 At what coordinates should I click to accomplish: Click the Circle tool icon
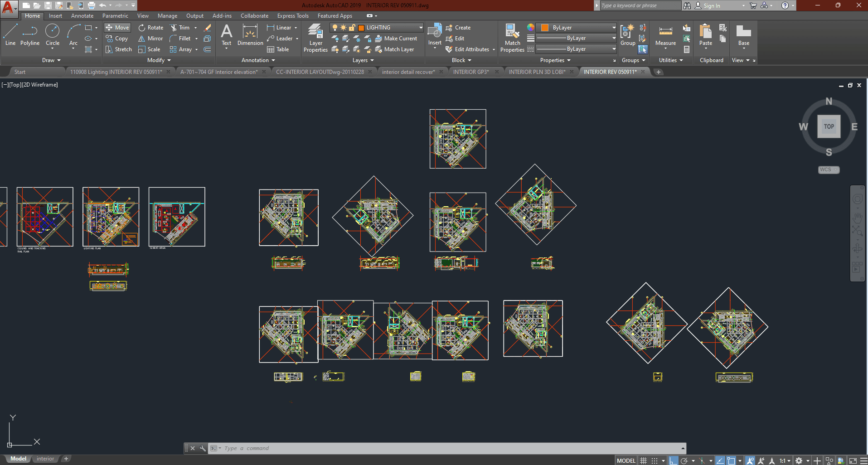tap(53, 31)
